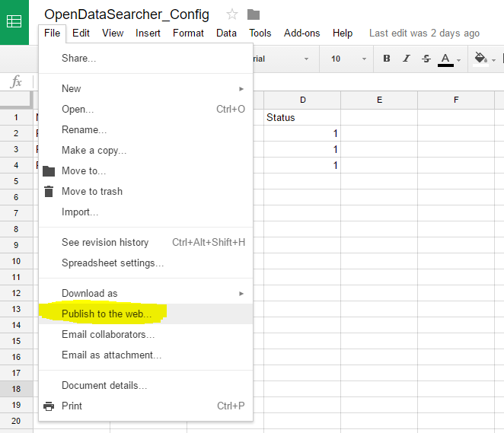This screenshot has width=504, height=433.
Task: Select row 10 header
Action: point(16,261)
